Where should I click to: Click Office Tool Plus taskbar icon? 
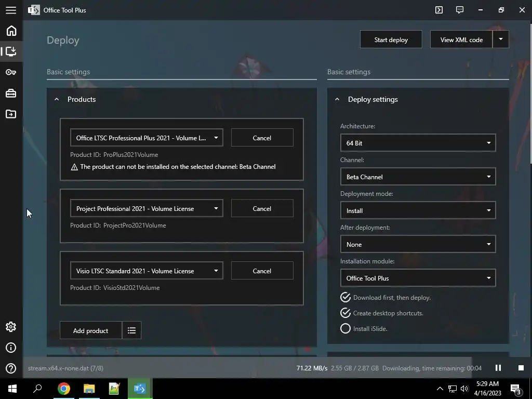pos(140,389)
